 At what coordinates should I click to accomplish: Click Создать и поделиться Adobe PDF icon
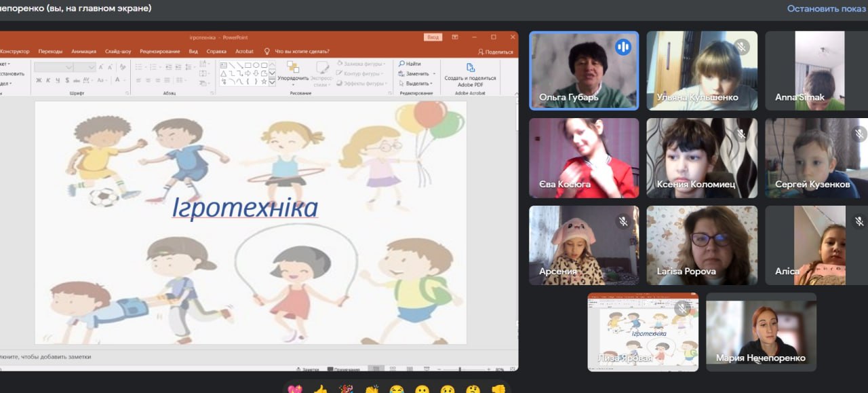pyautogui.click(x=470, y=68)
